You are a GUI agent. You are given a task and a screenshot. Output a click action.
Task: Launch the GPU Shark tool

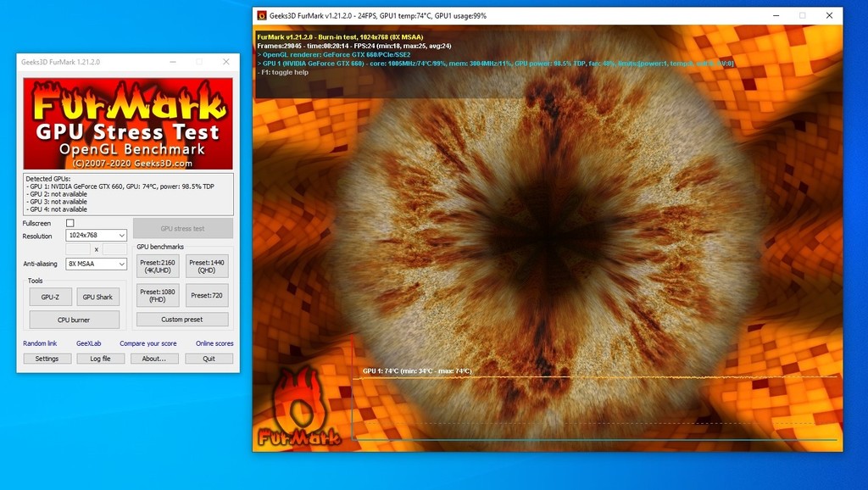point(98,297)
